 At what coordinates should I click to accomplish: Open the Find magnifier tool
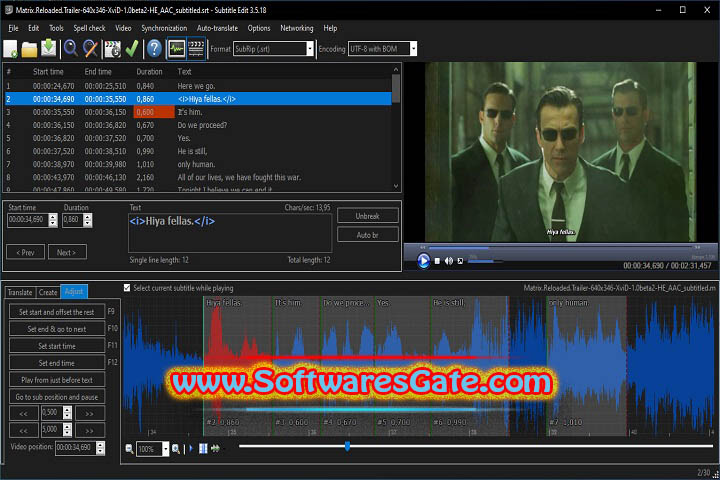click(x=70, y=48)
